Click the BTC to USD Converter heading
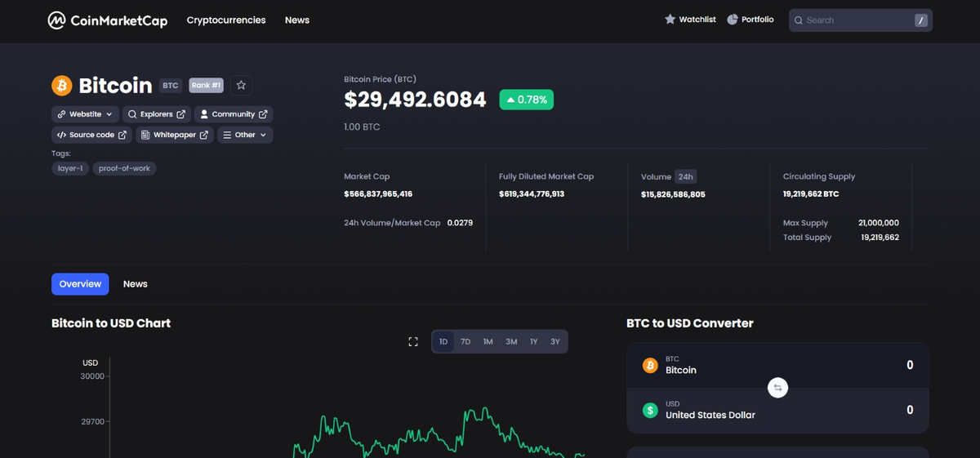The image size is (980, 458). coord(690,323)
